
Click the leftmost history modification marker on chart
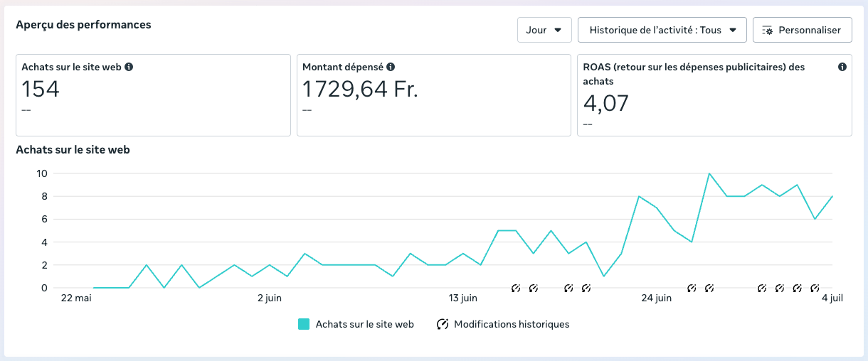tap(516, 288)
